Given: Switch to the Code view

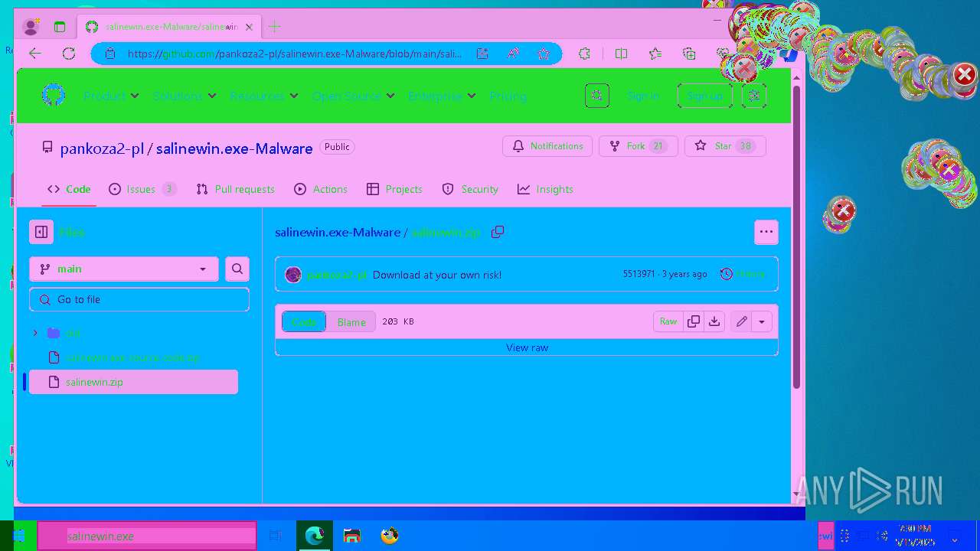Looking at the screenshot, I should coord(304,322).
